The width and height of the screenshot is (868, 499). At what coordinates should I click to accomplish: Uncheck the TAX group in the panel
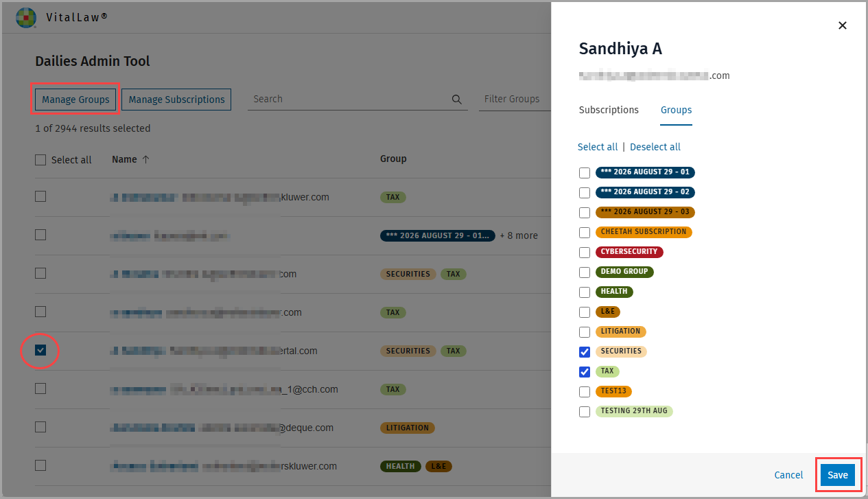click(x=585, y=372)
